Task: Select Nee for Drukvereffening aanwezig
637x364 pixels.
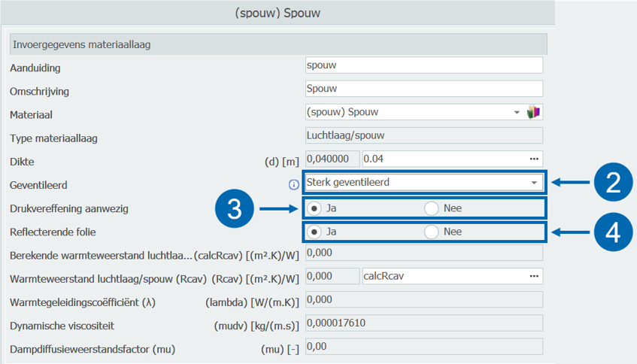Action: pos(431,208)
